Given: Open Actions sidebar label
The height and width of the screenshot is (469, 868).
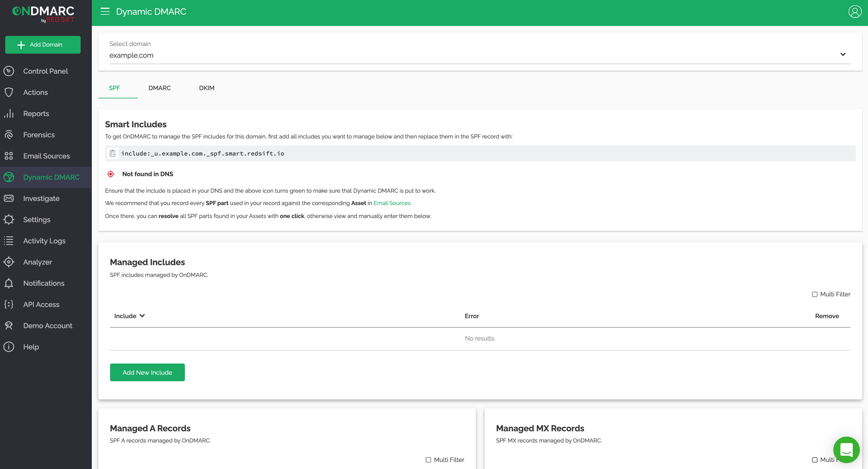Looking at the screenshot, I should (x=35, y=92).
